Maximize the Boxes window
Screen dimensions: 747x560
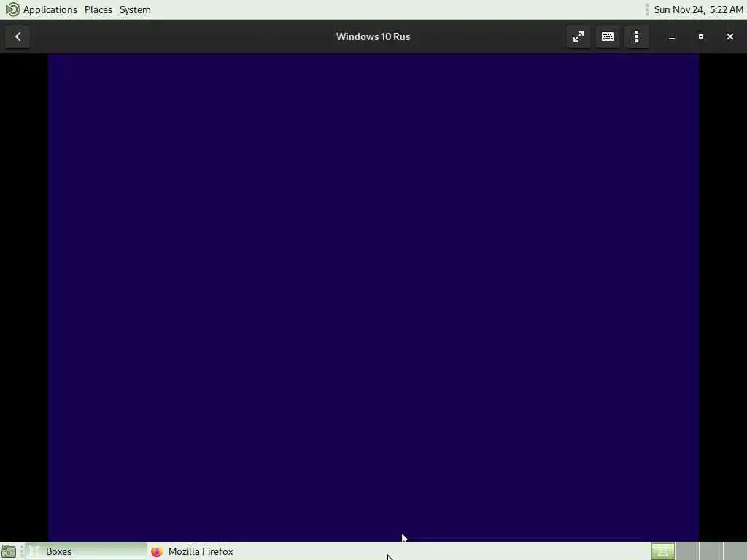click(x=701, y=36)
